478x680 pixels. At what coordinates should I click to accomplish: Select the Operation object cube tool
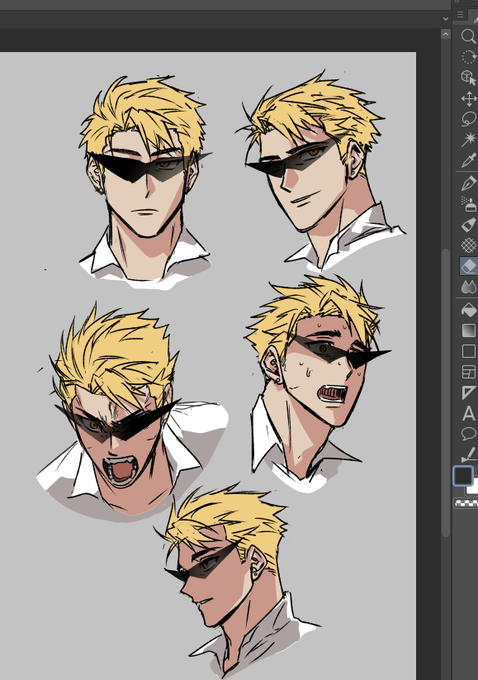[468, 78]
